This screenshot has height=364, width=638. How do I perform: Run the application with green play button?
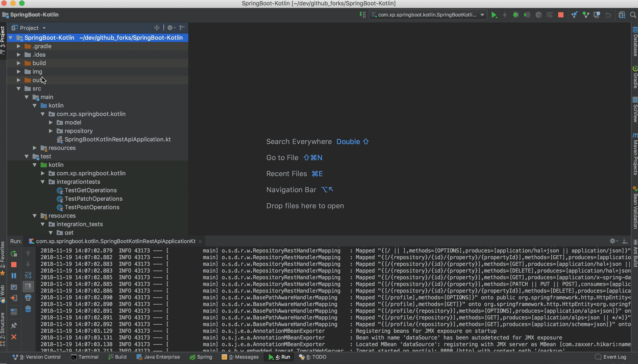494,15
